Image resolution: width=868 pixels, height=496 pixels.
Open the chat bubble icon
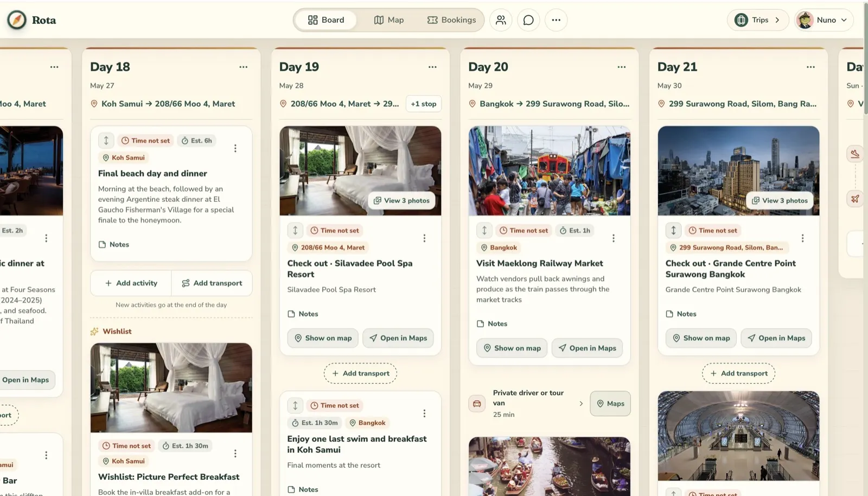(528, 20)
